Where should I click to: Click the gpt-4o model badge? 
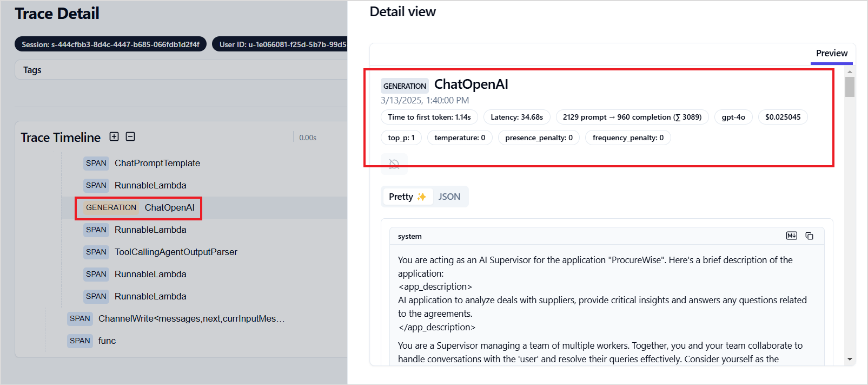[733, 117]
